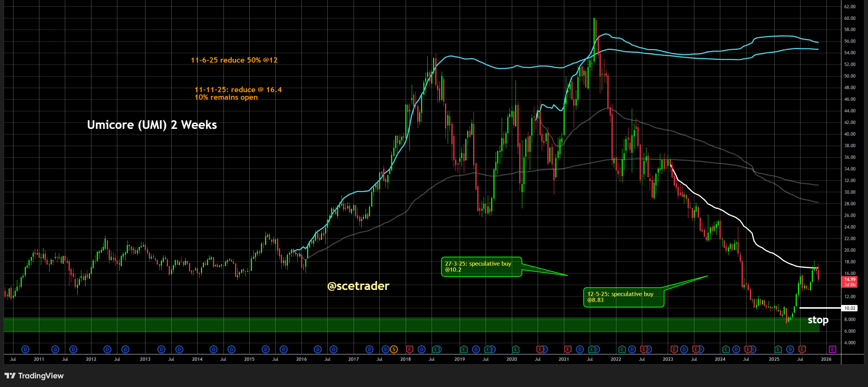The width and height of the screenshot is (868, 387).
Task: Click the red 14.99 current price label
Action: coord(850,282)
